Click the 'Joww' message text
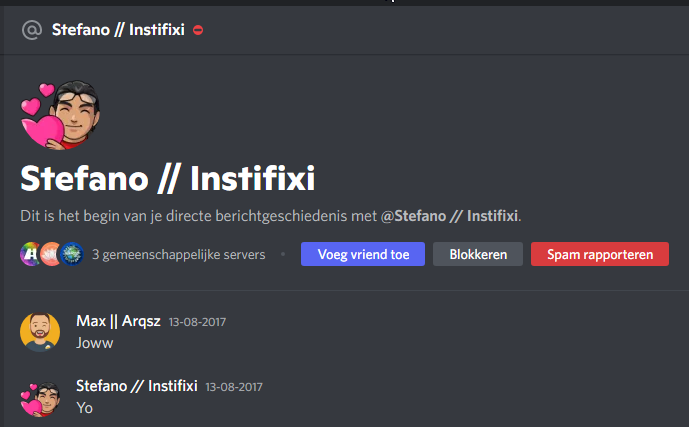Image resolution: width=689 pixels, height=427 pixels. pos(93,341)
